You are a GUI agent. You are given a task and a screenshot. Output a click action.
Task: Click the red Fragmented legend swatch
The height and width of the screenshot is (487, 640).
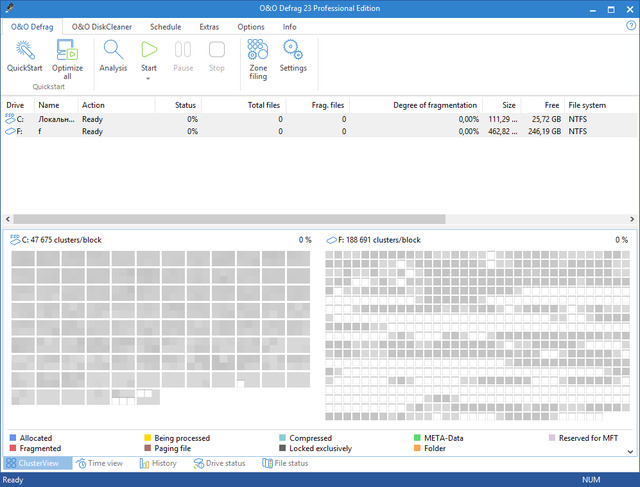point(13,448)
